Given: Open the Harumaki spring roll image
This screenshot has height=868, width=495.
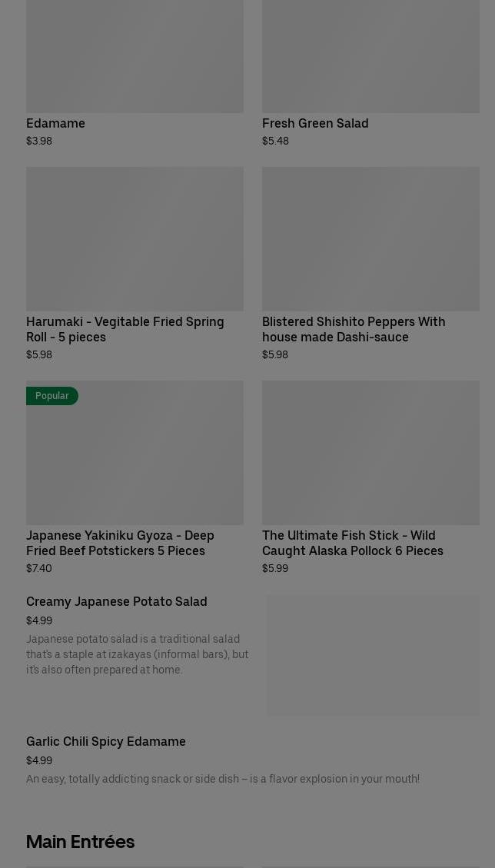Looking at the screenshot, I should point(135,238).
